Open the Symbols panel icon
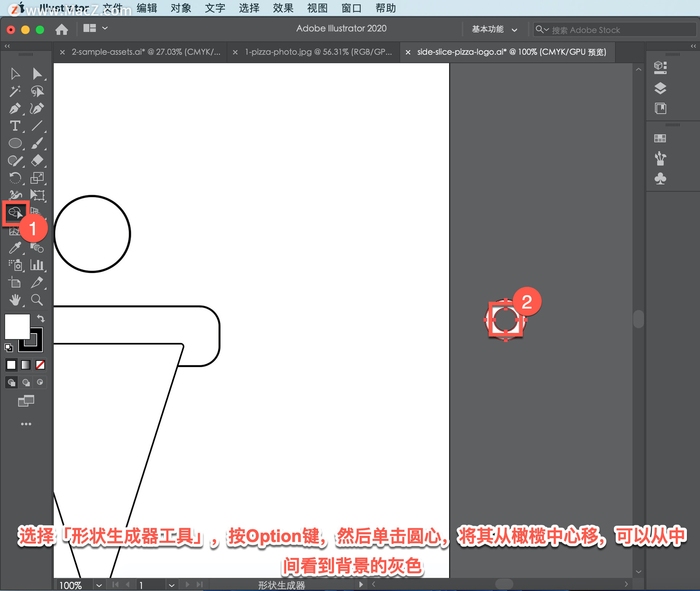This screenshot has width=700, height=591. [x=660, y=179]
